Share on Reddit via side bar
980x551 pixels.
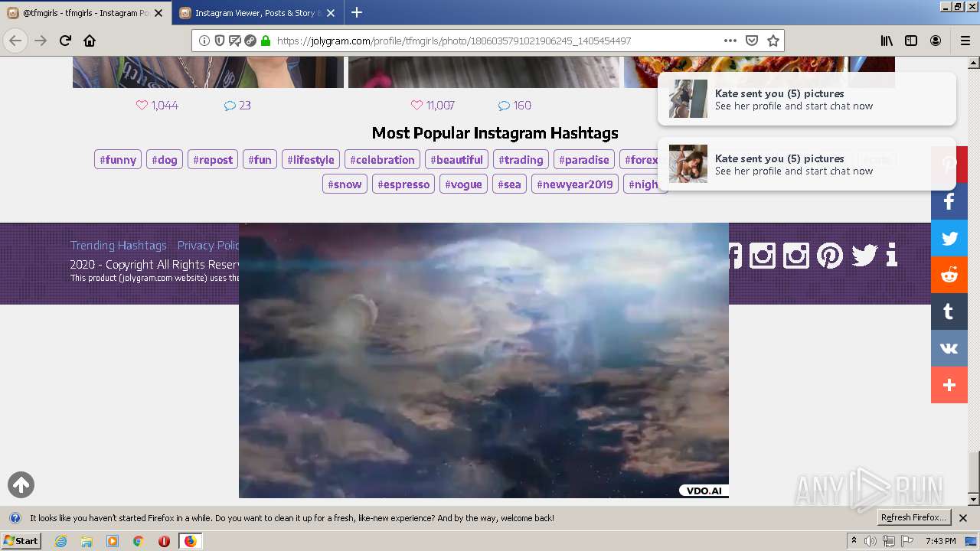pyautogui.click(x=949, y=275)
